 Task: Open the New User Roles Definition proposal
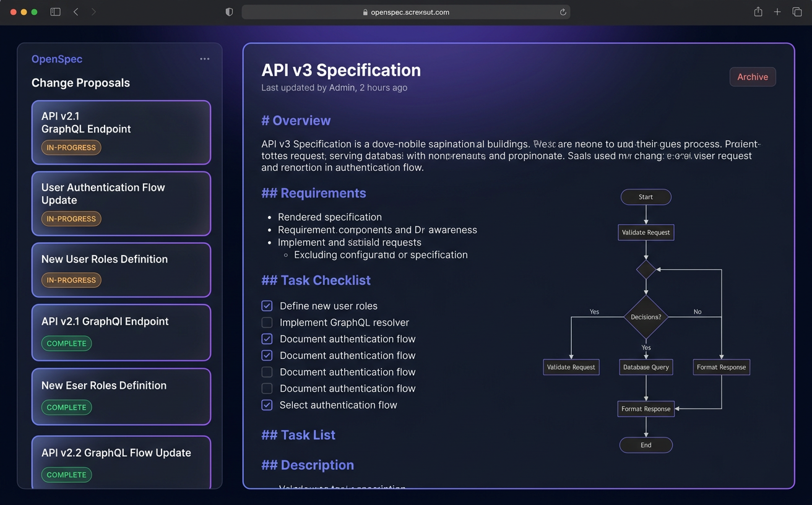[x=121, y=270]
